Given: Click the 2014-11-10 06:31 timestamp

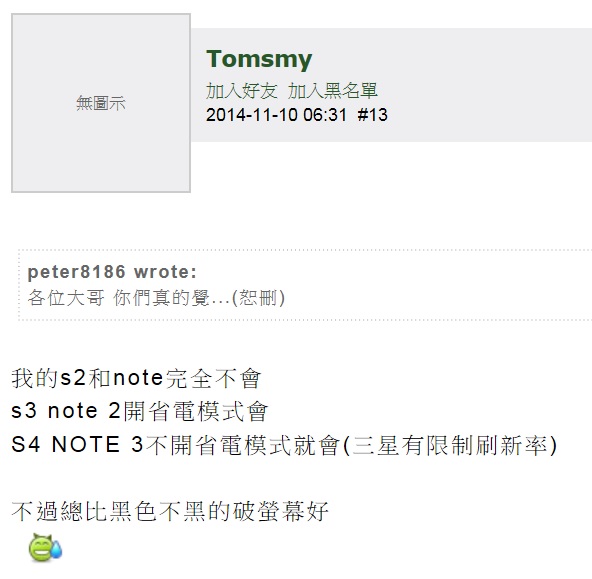Looking at the screenshot, I should point(276,115).
